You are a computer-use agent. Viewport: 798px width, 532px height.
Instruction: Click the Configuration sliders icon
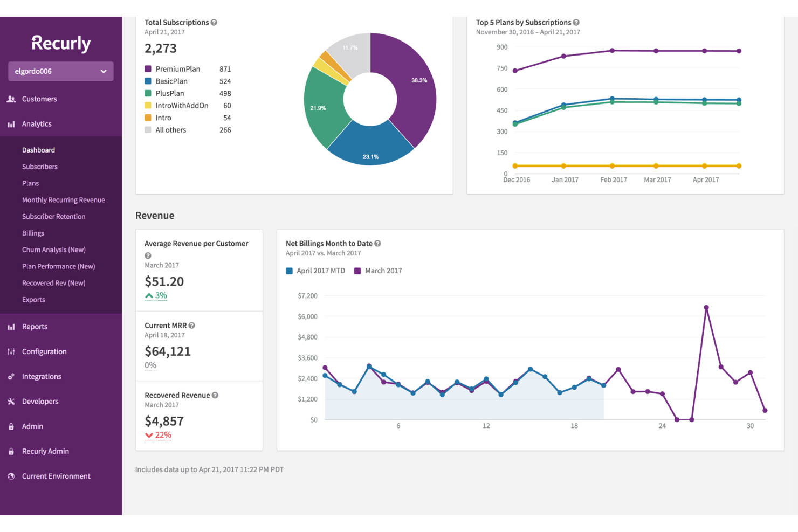pos(11,351)
